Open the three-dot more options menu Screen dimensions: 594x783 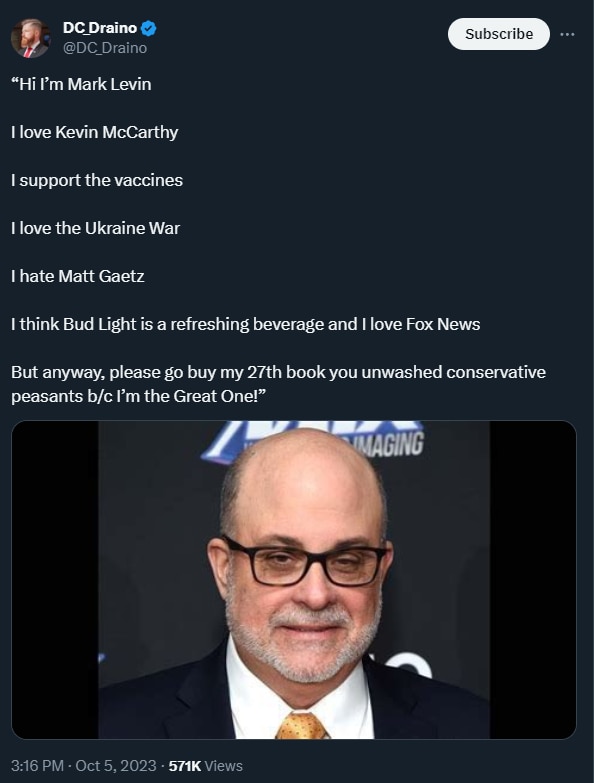click(x=567, y=34)
